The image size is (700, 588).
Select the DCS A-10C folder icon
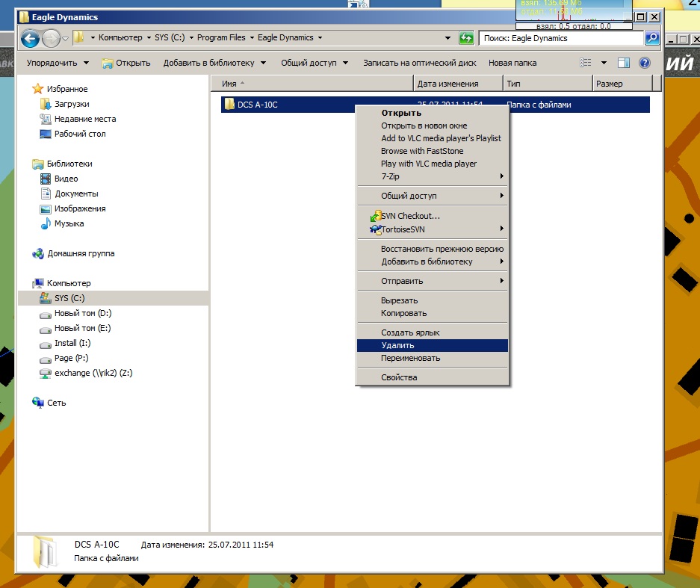229,105
